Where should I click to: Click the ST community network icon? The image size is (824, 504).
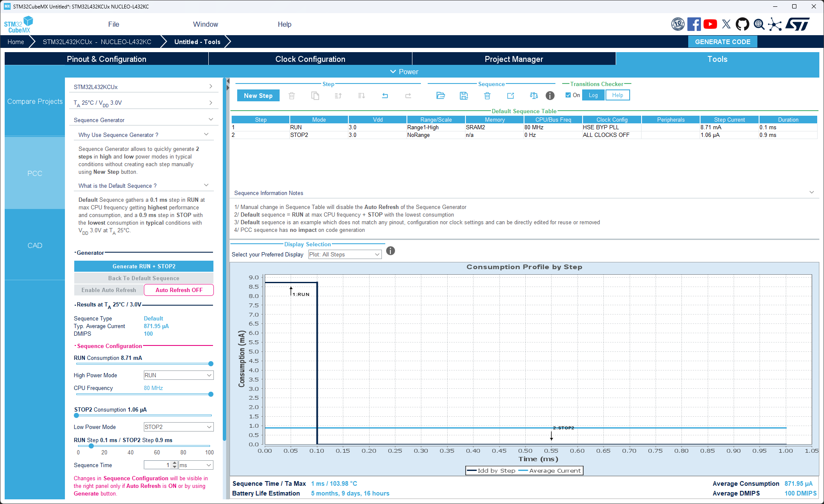pyautogui.click(x=775, y=24)
